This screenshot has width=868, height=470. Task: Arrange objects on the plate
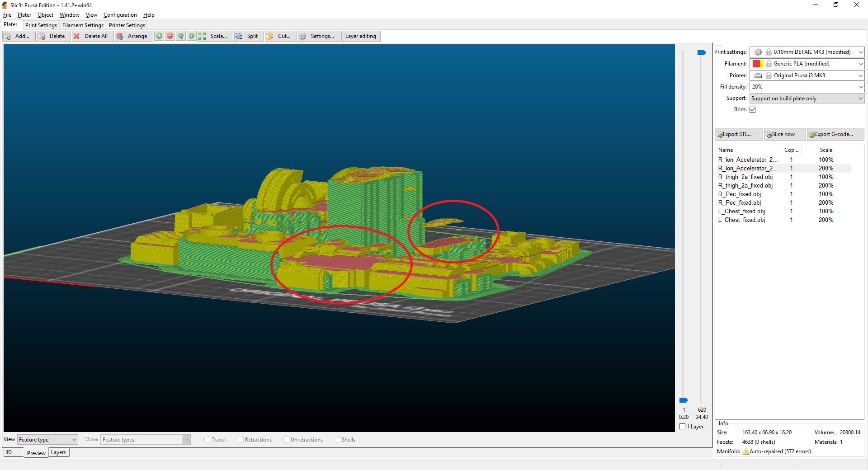pos(133,36)
